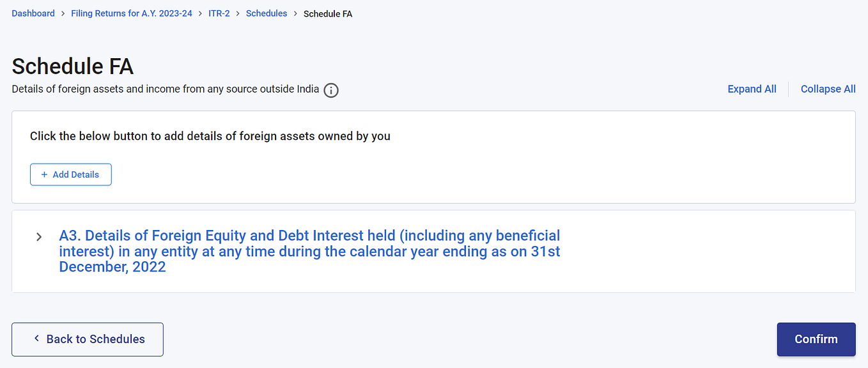Go to the Dashboard breadcrumb
The width and height of the screenshot is (868, 368).
point(33,13)
